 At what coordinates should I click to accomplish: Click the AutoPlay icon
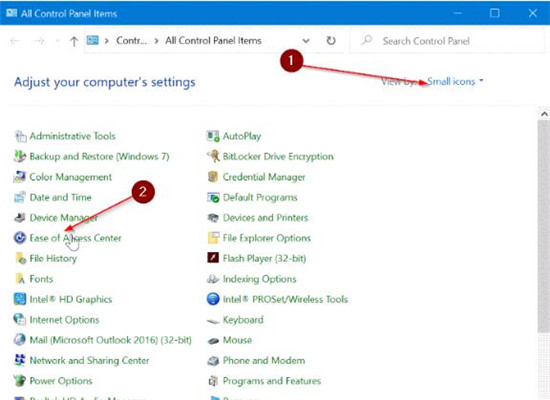click(213, 136)
